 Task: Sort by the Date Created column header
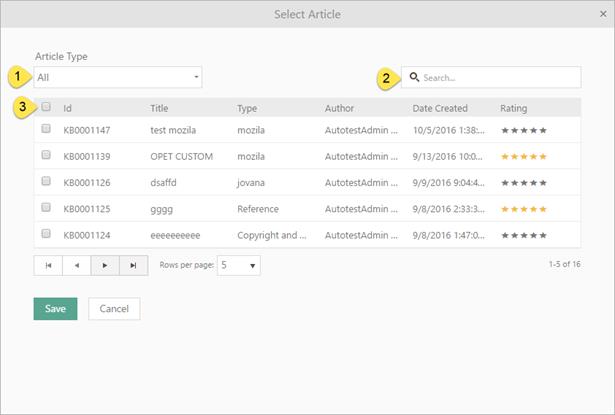pos(440,108)
